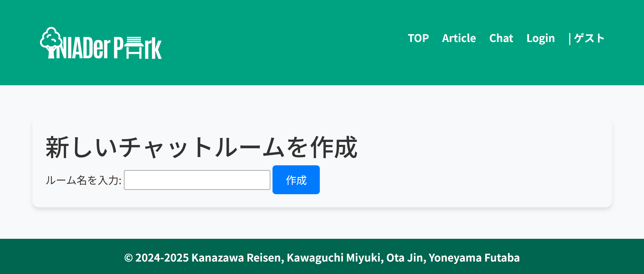Click the ルーム名を入力 label
Image resolution: width=644 pixels, height=274 pixels.
click(x=83, y=180)
